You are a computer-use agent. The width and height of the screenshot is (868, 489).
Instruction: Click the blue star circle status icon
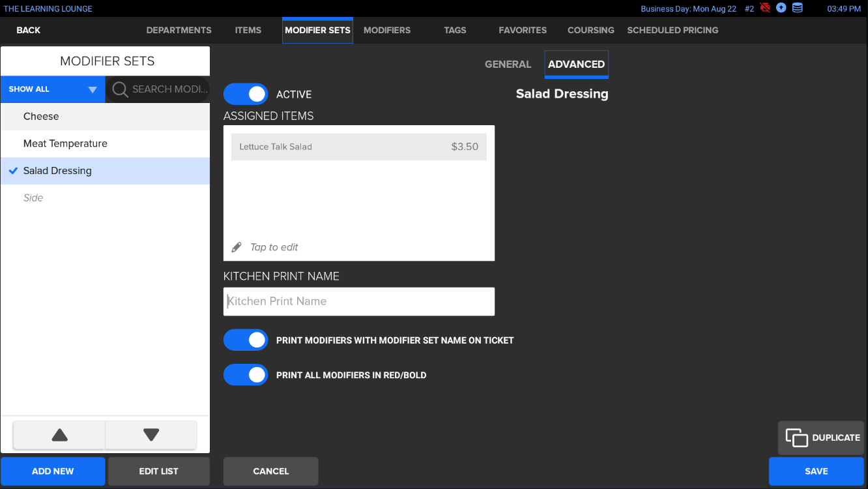[781, 8]
